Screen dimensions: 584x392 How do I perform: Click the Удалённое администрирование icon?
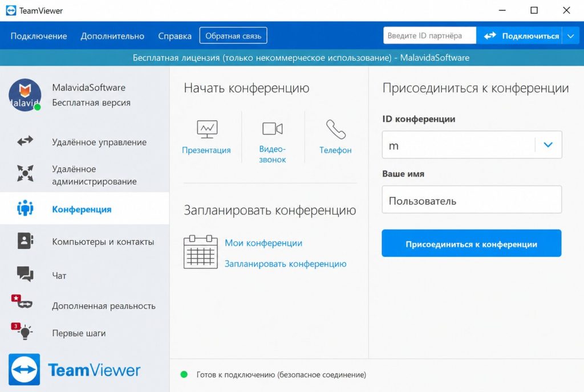coord(25,173)
